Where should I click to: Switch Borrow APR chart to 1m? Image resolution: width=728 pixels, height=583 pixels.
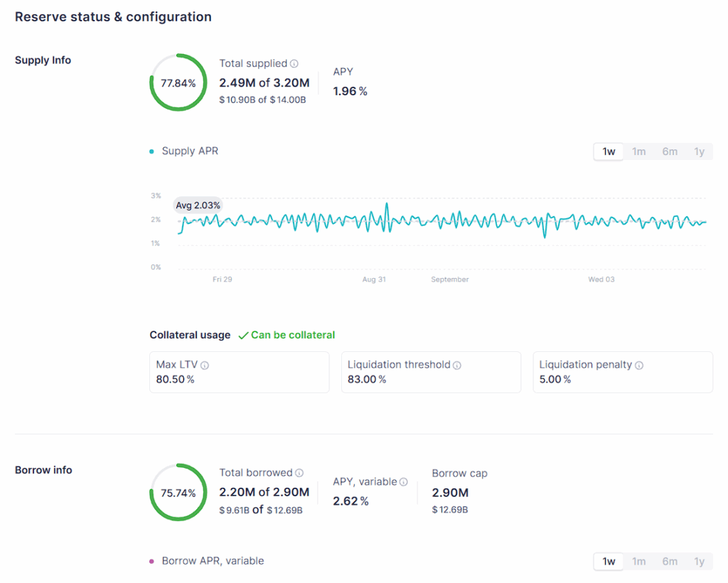[x=639, y=562]
